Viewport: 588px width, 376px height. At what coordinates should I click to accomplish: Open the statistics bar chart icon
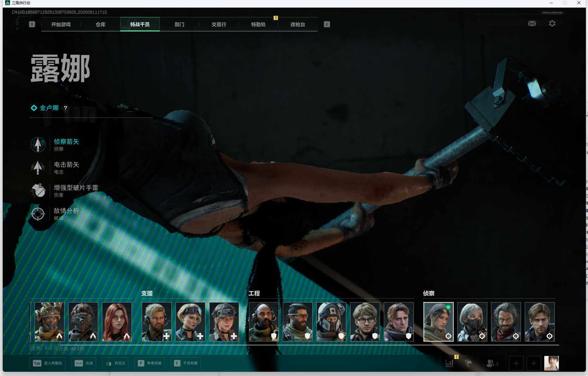point(450,363)
